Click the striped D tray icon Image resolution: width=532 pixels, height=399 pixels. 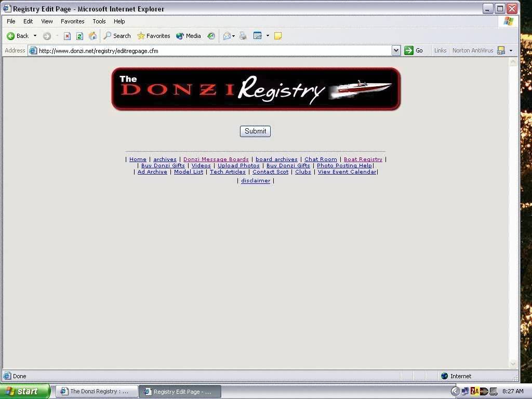coord(484,391)
